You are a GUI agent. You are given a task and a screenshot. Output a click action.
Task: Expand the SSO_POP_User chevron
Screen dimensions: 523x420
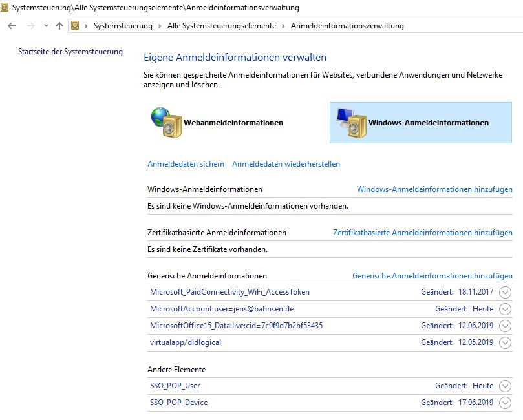click(505, 386)
